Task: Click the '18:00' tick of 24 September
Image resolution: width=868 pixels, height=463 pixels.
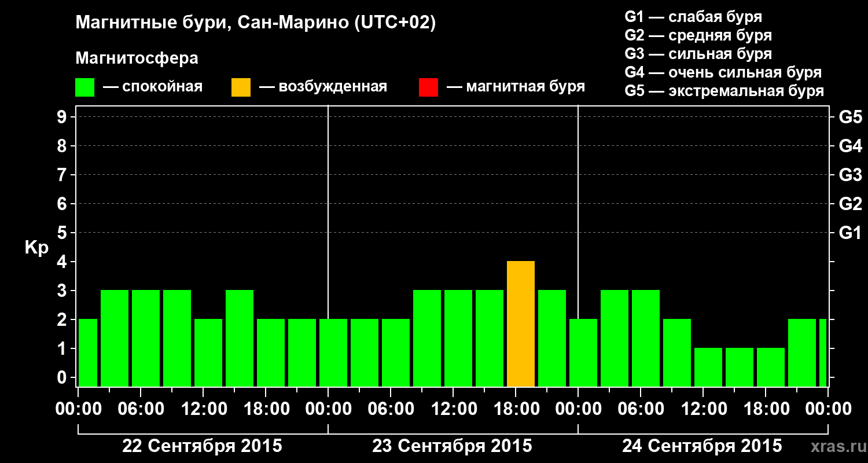Action: pyautogui.click(x=766, y=409)
